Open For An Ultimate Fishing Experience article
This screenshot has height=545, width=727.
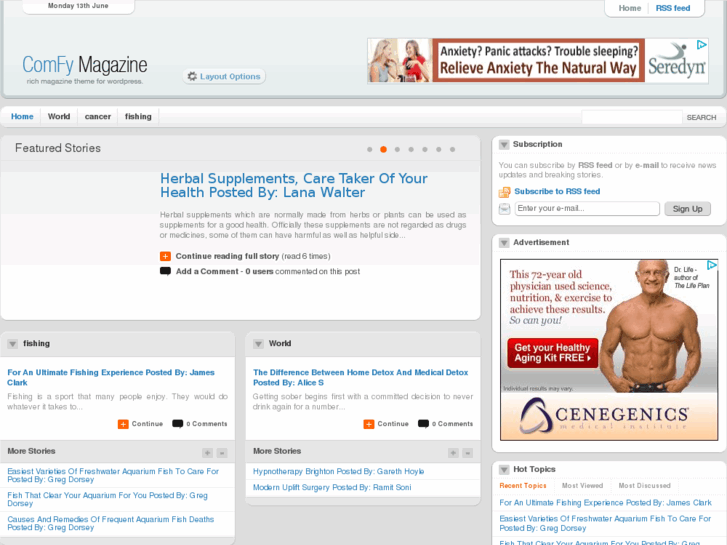coord(111,378)
